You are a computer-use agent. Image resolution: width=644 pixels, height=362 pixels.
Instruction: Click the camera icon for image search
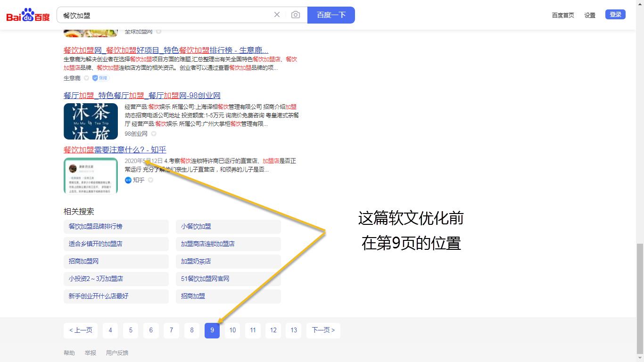[296, 15]
